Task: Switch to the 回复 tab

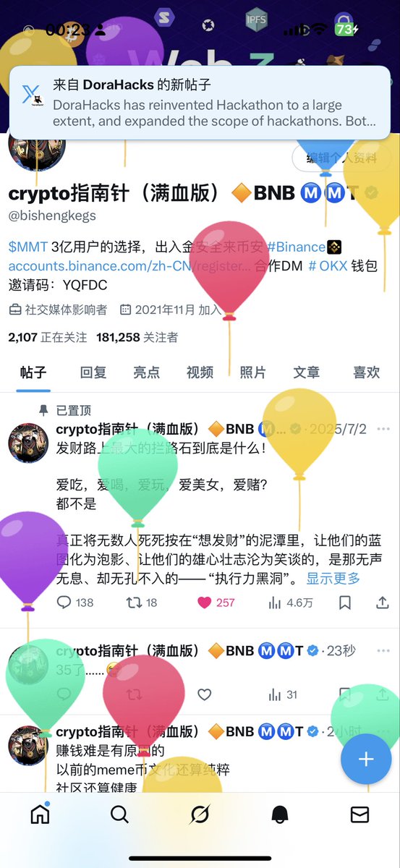Action: pyautogui.click(x=93, y=372)
